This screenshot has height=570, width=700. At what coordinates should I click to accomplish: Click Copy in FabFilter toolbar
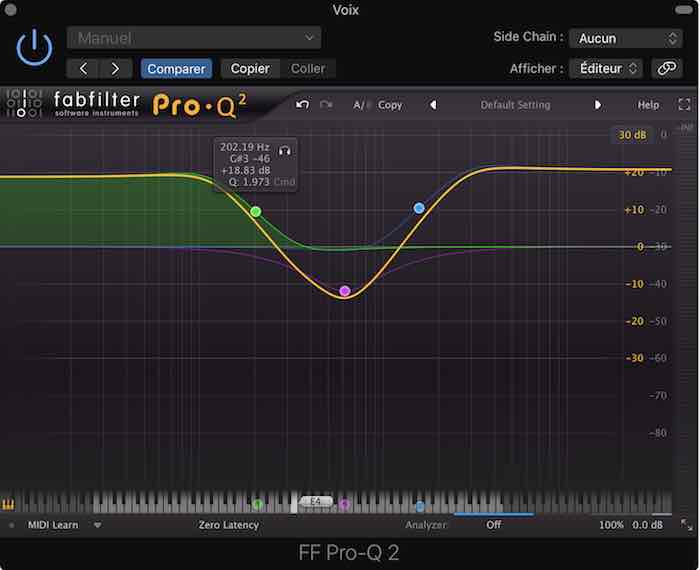(x=390, y=105)
